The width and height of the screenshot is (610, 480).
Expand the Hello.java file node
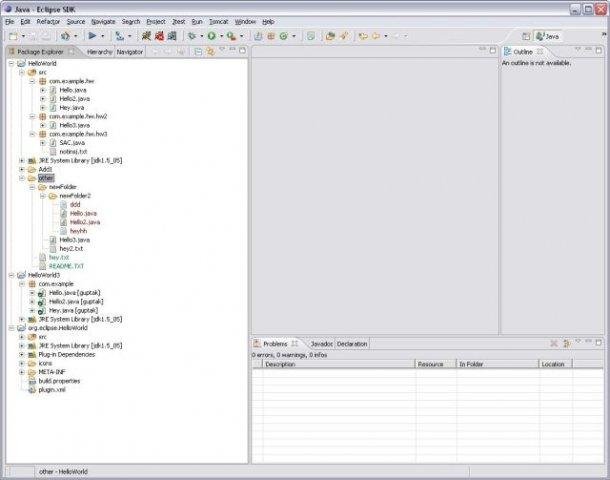click(x=43, y=90)
